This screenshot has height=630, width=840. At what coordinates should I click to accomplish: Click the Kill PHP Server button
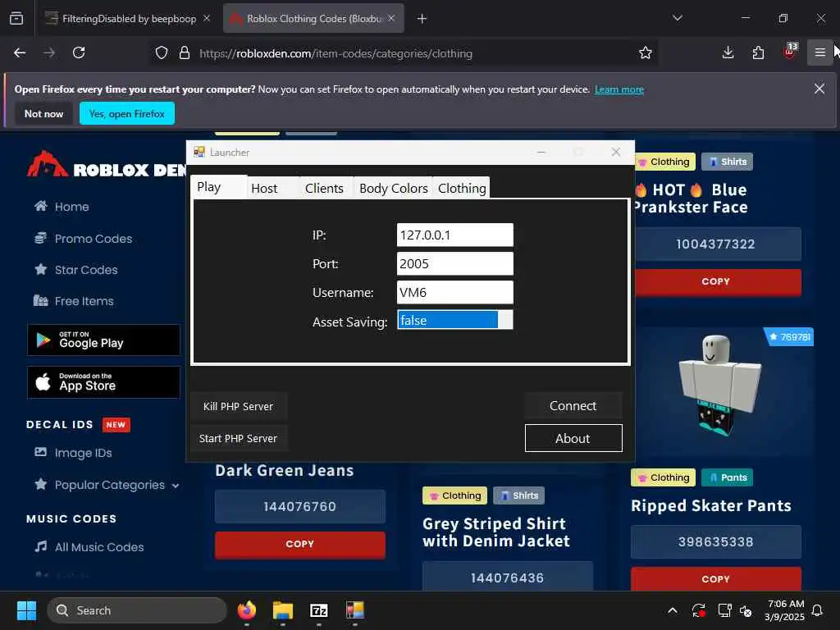(x=239, y=406)
